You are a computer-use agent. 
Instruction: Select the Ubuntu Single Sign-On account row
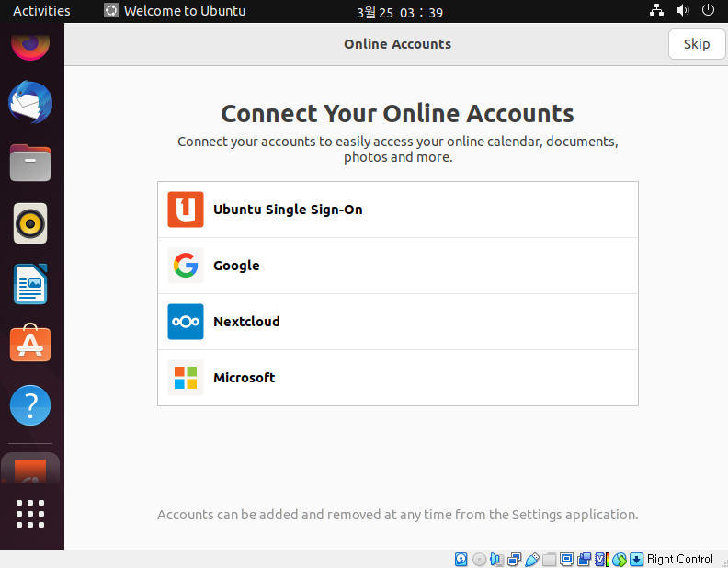point(398,210)
